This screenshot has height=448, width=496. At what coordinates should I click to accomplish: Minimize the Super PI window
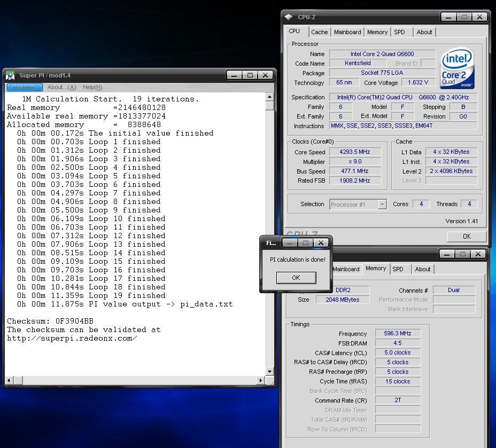pos(235,75)
